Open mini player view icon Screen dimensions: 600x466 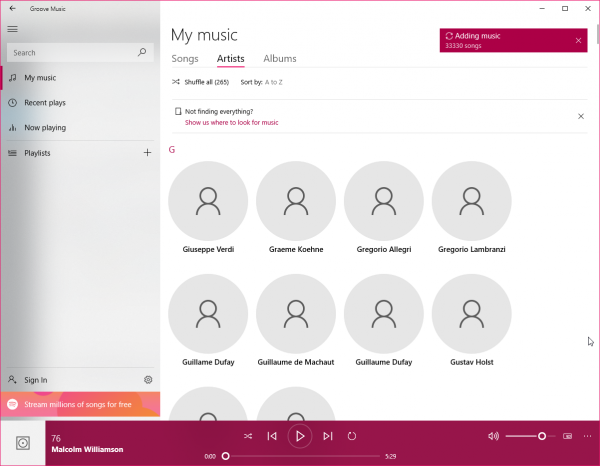[567, 436]
